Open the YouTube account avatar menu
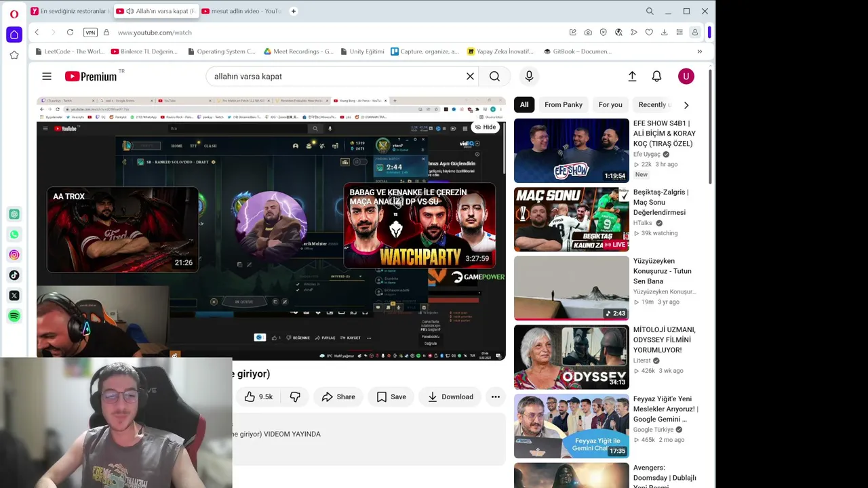 [x=686, y=77]
